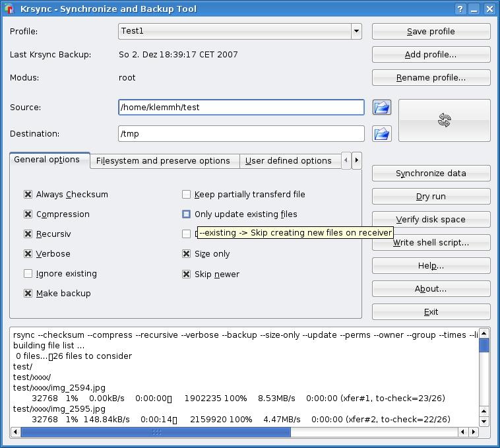
Task: Run a Dry run
Action: click(431, 196)
